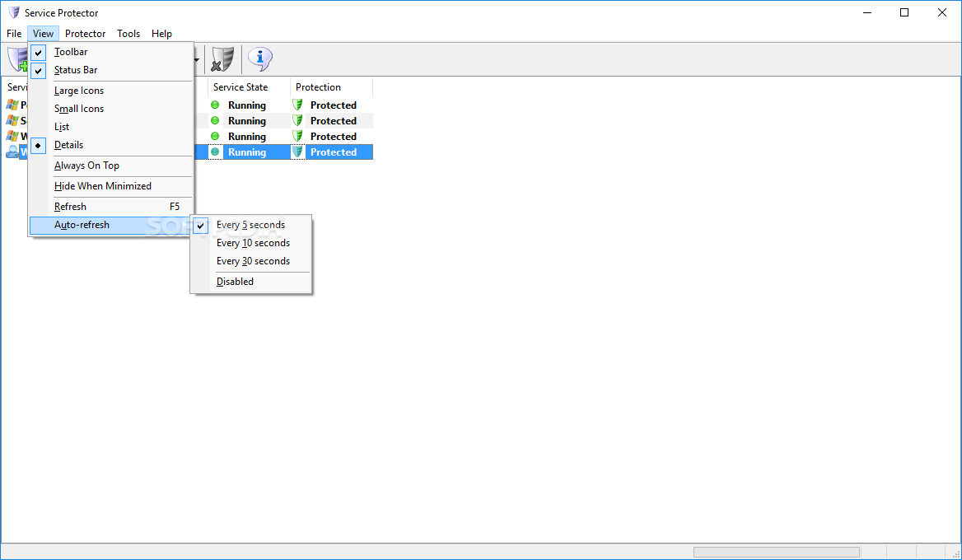This screenshot has height=560, width=962.
Task: Open the File menu
Action: 14,34
